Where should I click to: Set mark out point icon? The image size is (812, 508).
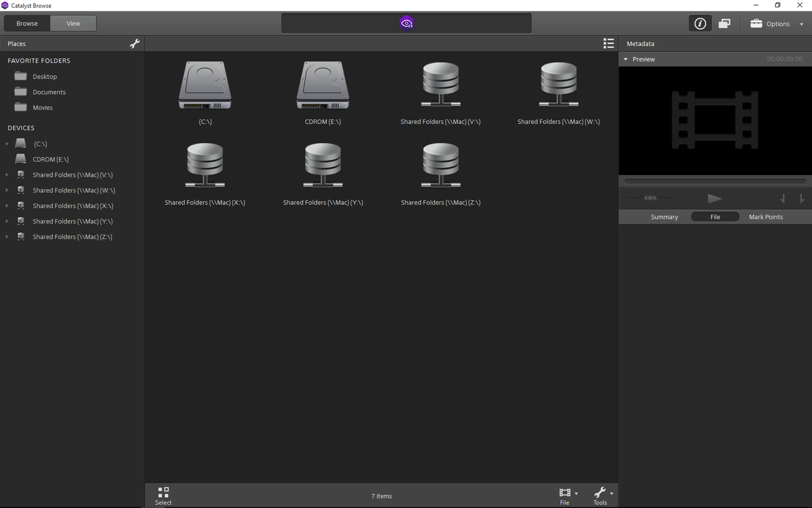tap(802, 198)
